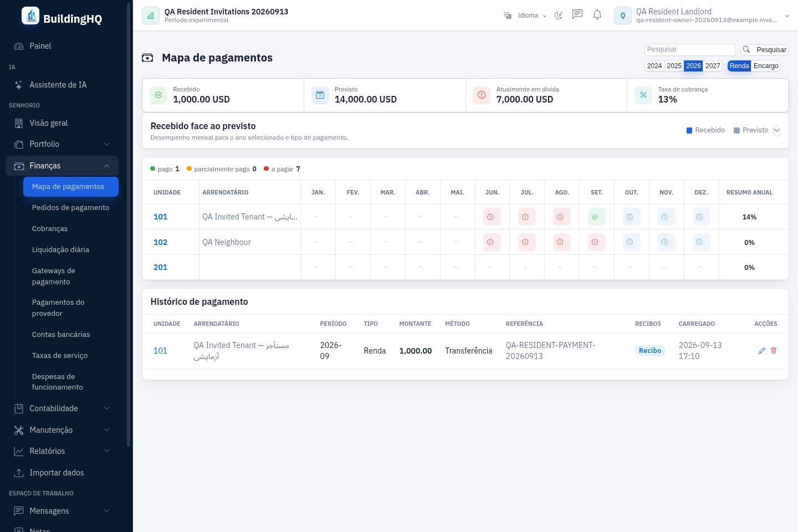798x532 pixels.
Task: Click unit 101 pending October clock icon
Action: [631, 217]
